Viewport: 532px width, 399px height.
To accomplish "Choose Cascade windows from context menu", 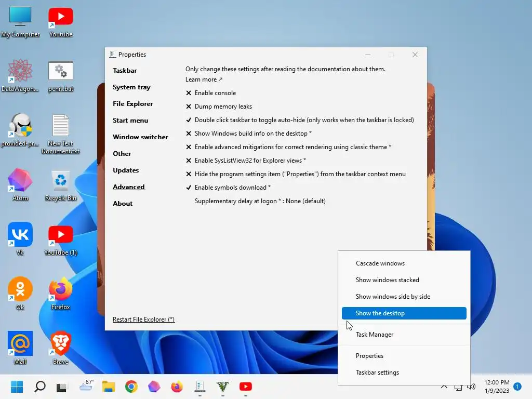I will [x=404, y=263].
